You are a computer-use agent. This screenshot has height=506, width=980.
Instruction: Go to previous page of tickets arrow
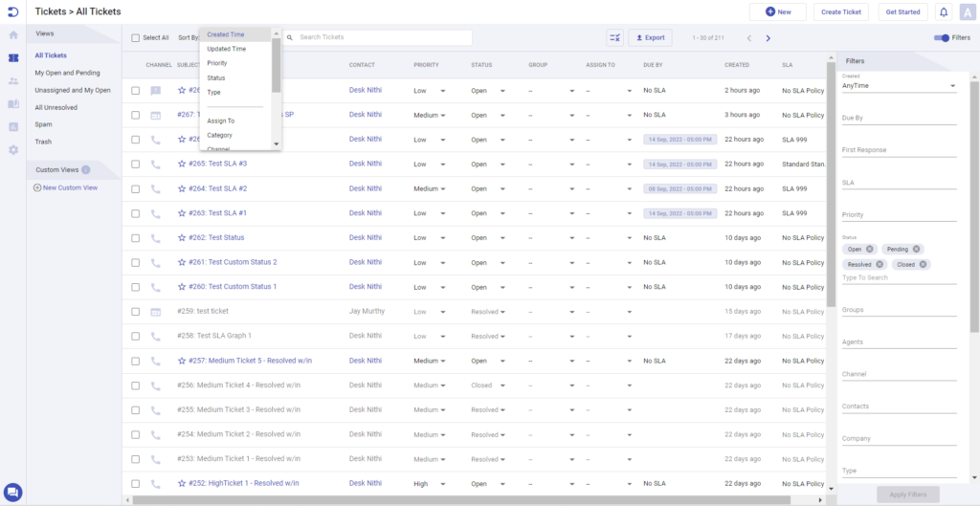748,38
